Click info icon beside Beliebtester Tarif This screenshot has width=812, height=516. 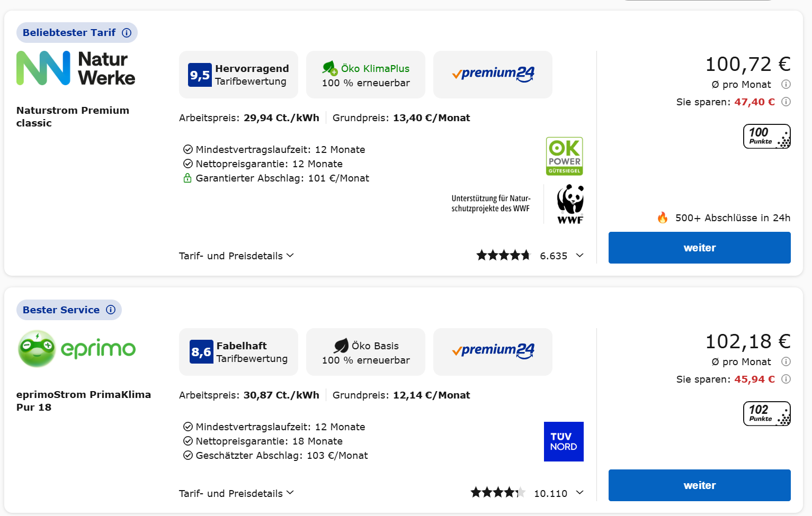pyautogui.click(x=127, y=33)
